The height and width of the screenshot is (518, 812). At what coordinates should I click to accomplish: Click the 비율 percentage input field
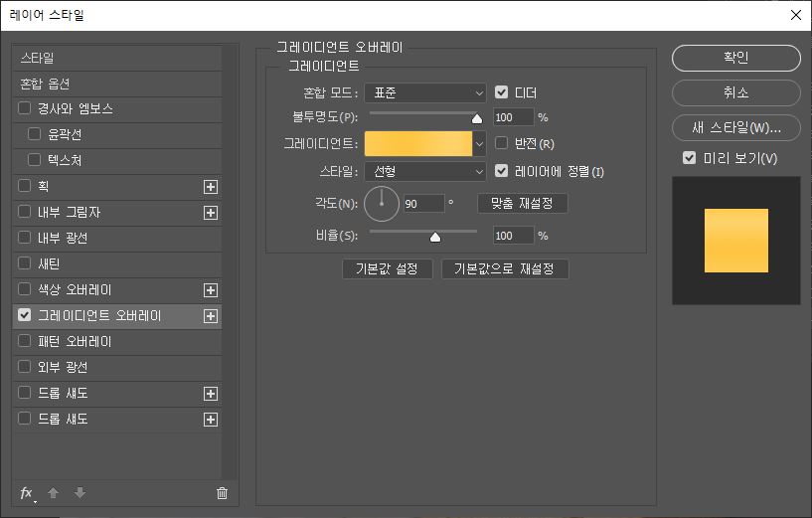[x=513, y=236]
